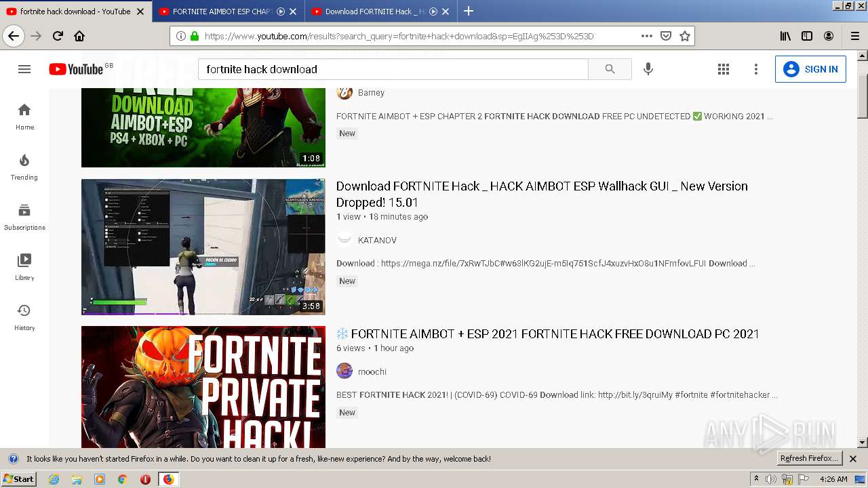Launch Internet Explorer from taskbar
This screenshot has height=488, width=868.
pyautogui.click(x=54, y=479)
